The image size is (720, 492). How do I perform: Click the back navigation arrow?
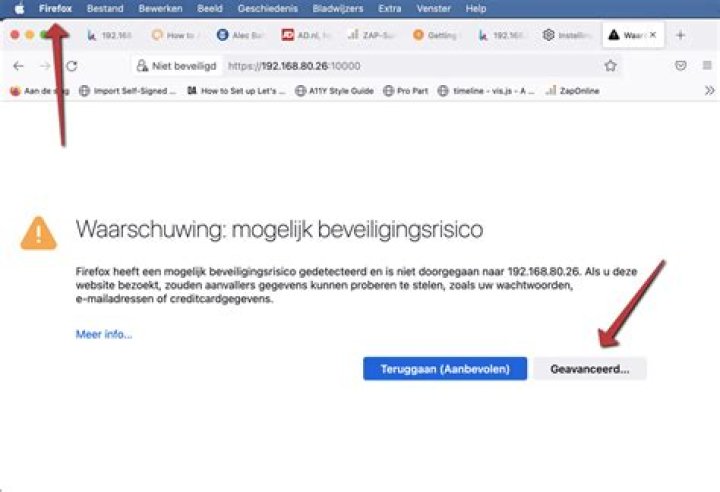[18, 66]
